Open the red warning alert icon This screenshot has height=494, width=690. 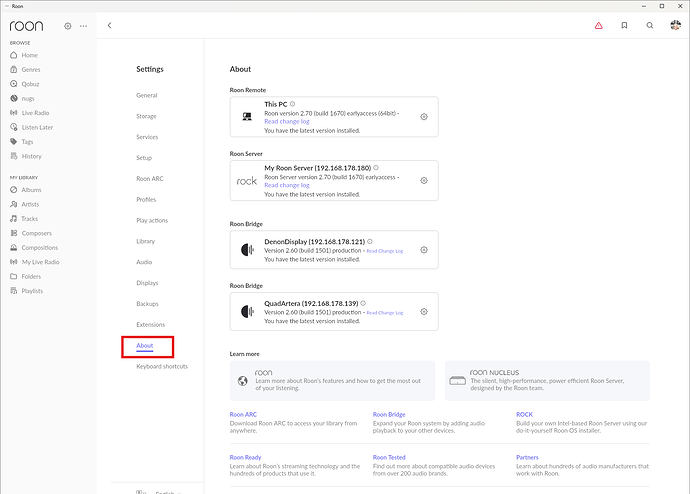[x=598, y=26]
